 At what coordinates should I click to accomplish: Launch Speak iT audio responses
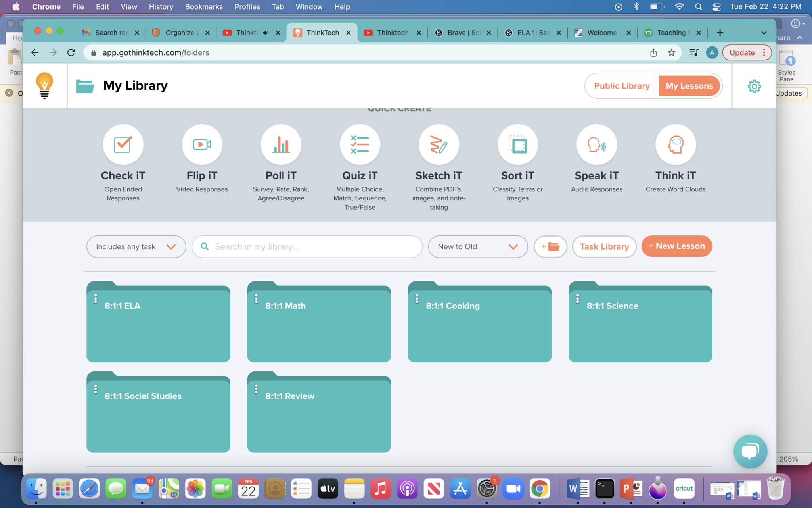[x=596, y=144]
